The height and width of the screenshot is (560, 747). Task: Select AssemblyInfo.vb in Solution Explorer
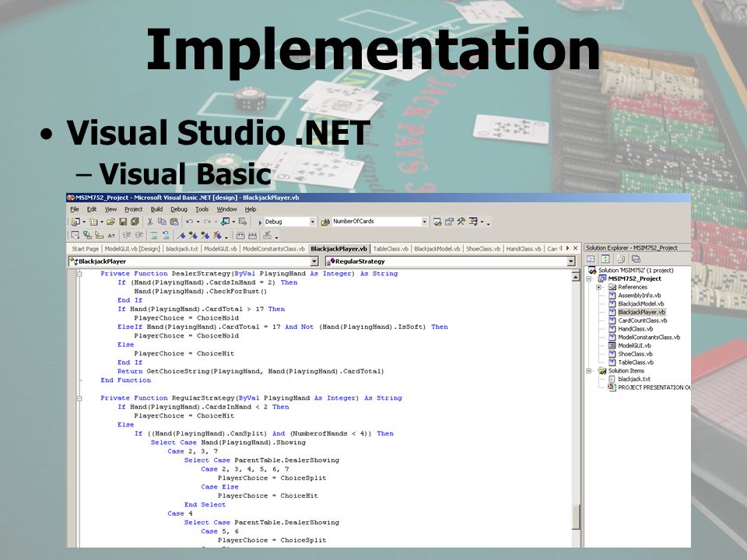click(x=640, y=296)
